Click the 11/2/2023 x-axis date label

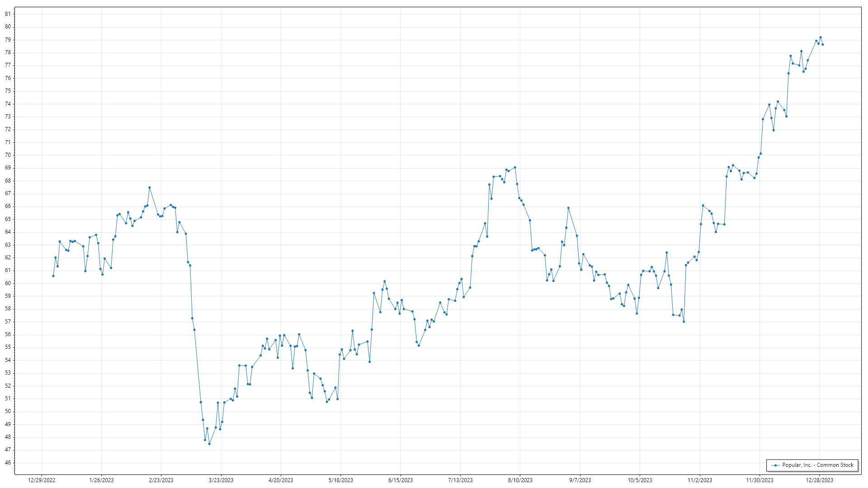[x=700, y=480]
